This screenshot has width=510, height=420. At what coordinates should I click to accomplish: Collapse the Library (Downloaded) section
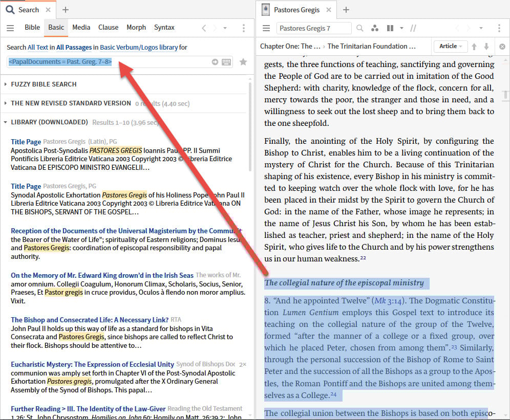coord(6,122)
